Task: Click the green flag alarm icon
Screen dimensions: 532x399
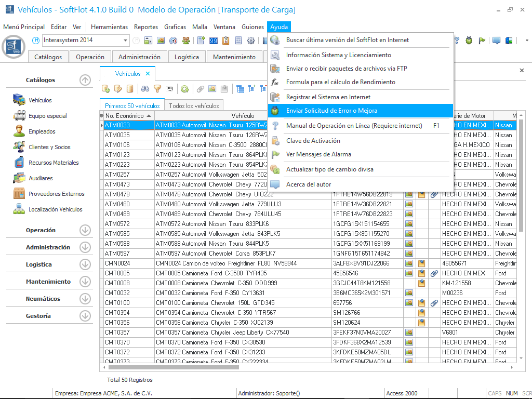Action: click(482, 41)
